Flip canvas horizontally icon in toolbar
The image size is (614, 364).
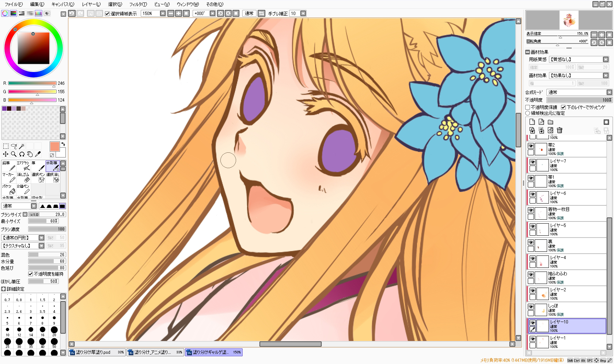pyautogui.click(x=261, y=14)
